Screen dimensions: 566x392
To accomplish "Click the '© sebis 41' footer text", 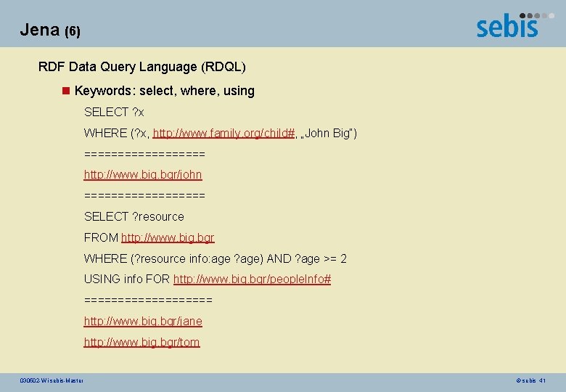I will [530, 380].
